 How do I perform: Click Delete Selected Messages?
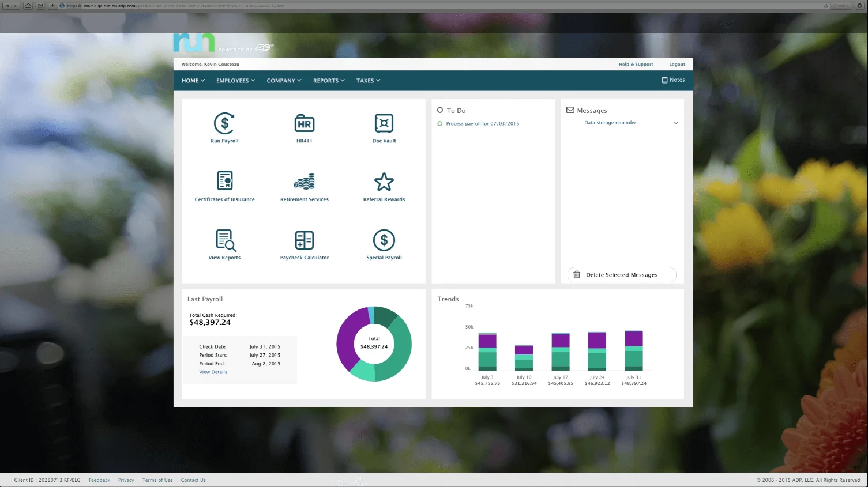[621, 274]
